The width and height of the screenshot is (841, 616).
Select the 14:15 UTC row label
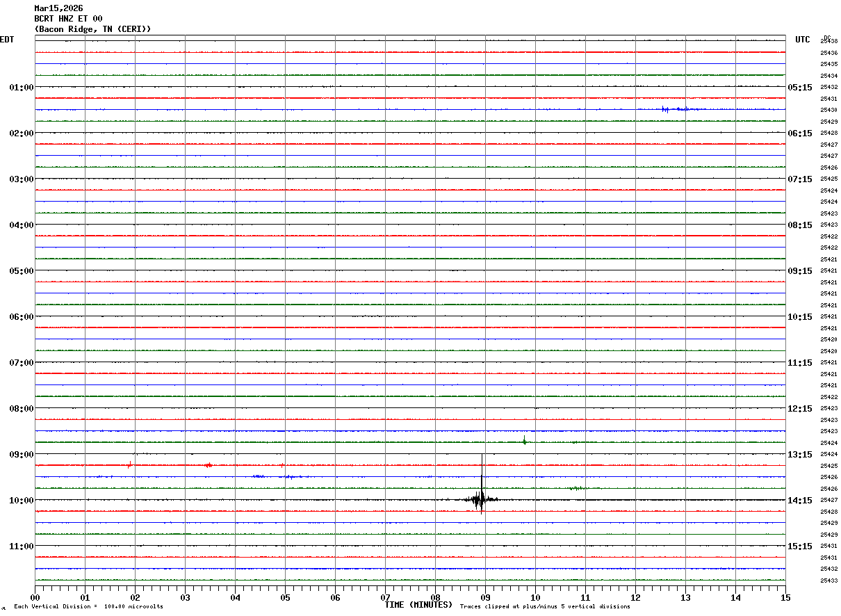point(800,500)
